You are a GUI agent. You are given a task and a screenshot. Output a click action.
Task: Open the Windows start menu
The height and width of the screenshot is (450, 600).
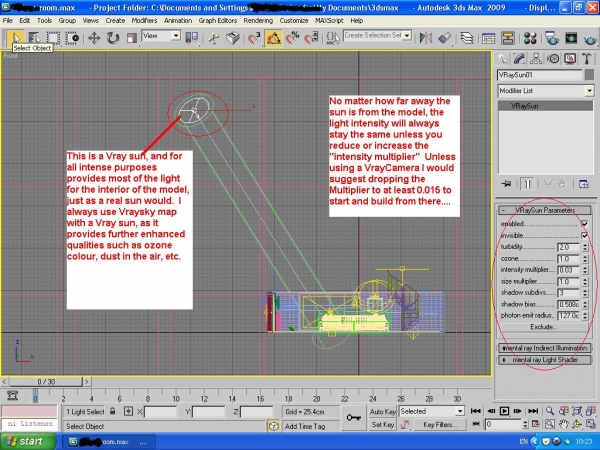coord(28,442)
